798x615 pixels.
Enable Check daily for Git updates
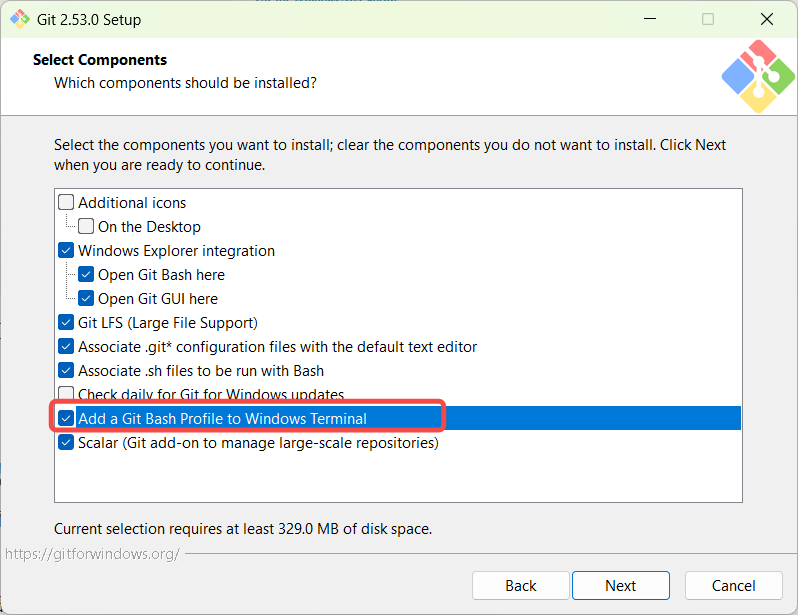(x=67, y=394)
